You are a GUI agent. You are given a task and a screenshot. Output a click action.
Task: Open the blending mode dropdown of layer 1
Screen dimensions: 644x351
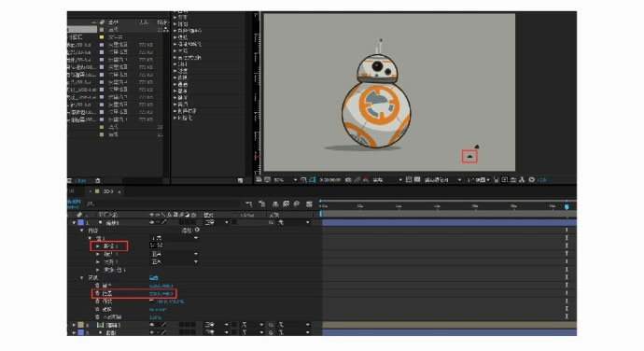[217, 222]
